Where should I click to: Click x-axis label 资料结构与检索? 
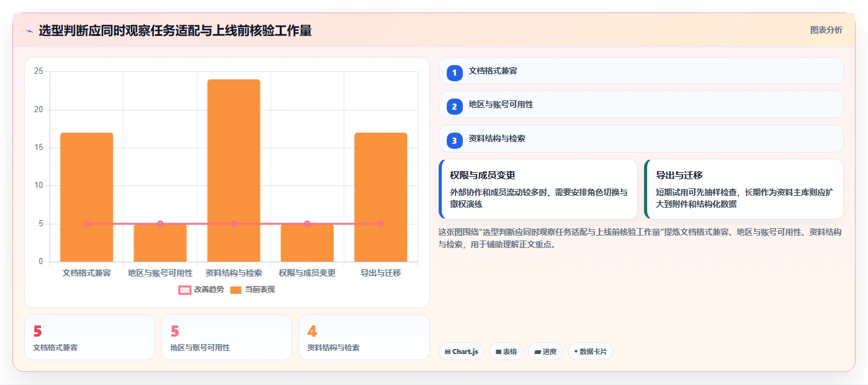coord(233,273)
